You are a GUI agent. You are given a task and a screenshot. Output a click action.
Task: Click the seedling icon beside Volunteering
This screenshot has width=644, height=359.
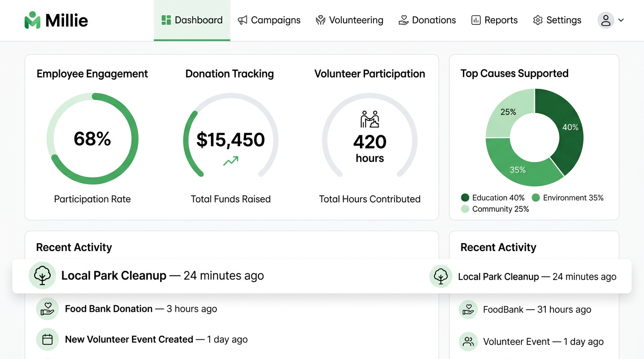point(320,20)
